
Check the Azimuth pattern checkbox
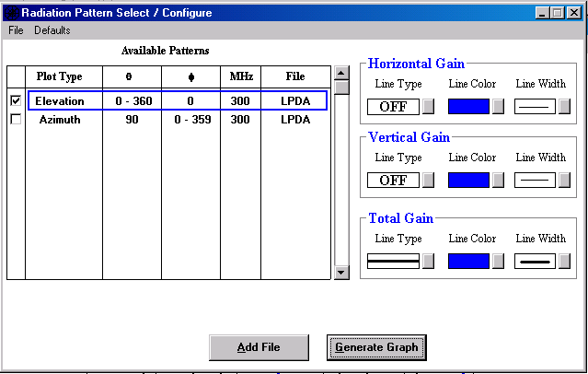pos(16,120)
